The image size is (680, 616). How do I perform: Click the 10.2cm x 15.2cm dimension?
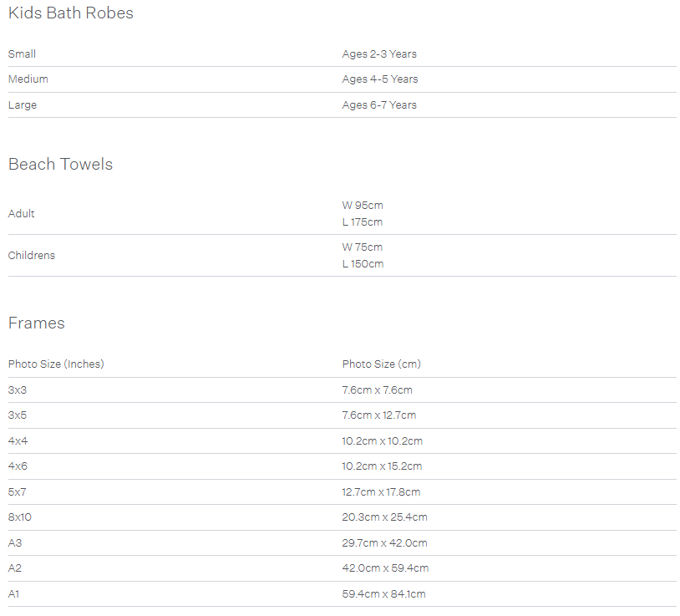click(x=382, y=466)
